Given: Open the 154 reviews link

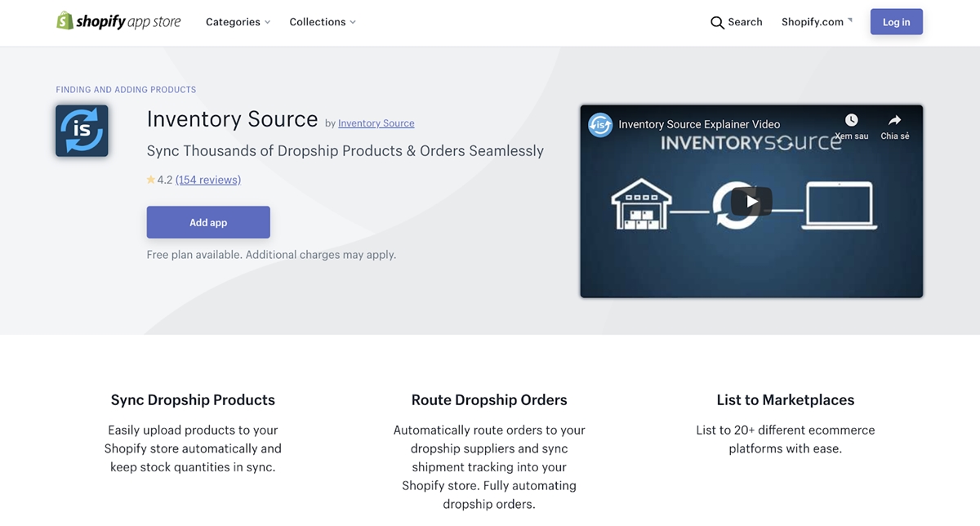Looking at the screenshot, I should coord(208,180).
